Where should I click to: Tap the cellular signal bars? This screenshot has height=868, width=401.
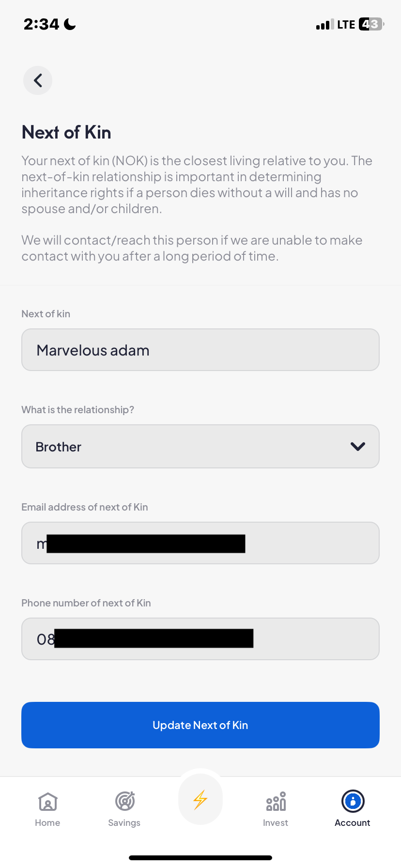[x=324, y=25]
